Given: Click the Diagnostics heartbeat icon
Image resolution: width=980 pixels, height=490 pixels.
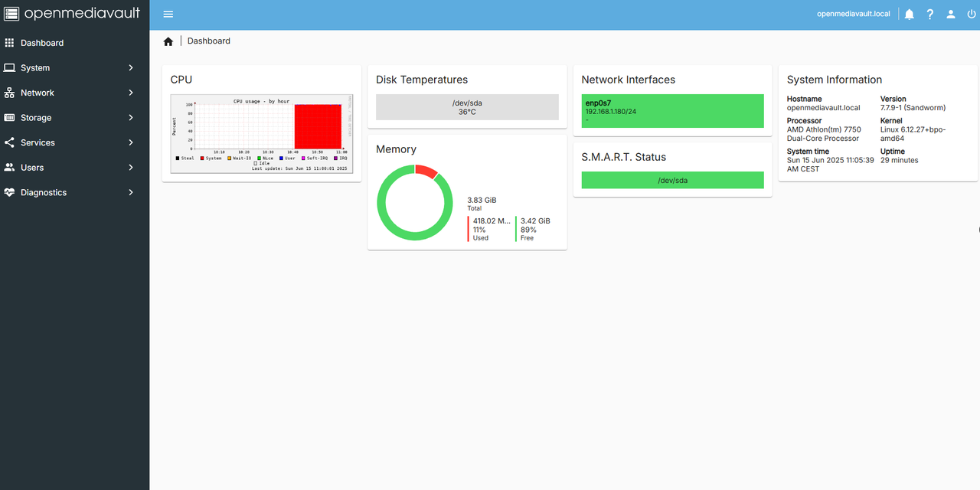Looking at the screenshot, I should 9,192.
